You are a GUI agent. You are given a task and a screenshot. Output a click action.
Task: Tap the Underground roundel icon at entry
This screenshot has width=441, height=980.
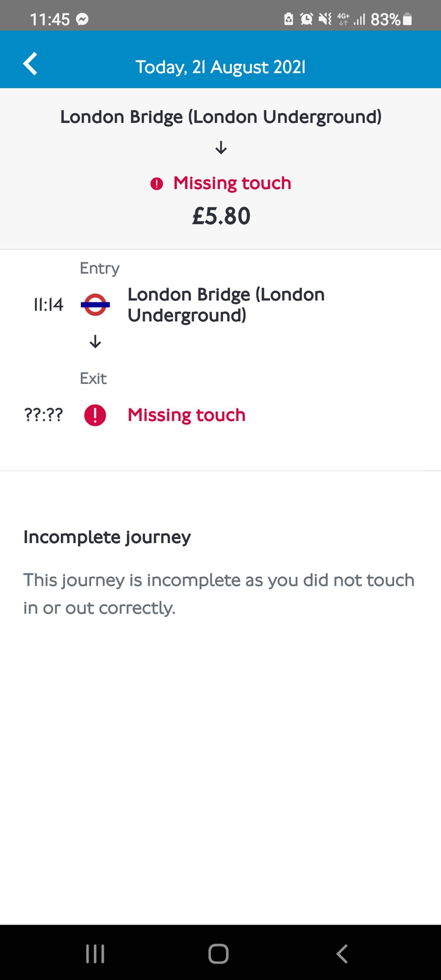tap(95, 305)
